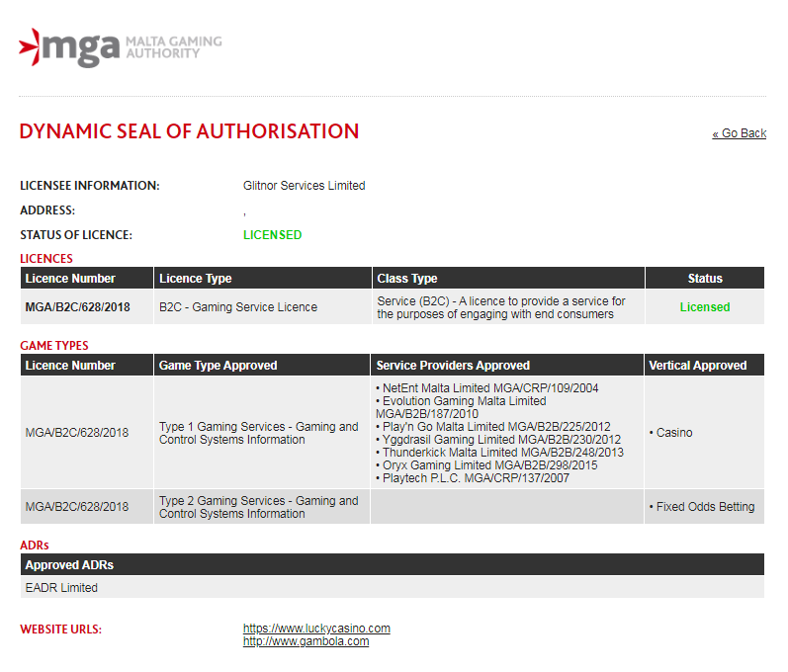The height and width of the screenshot is (672, 788).
Task: Select NetEnt Malta Limited provider entry
Action: pyautogui.click(x=487, y=388)
